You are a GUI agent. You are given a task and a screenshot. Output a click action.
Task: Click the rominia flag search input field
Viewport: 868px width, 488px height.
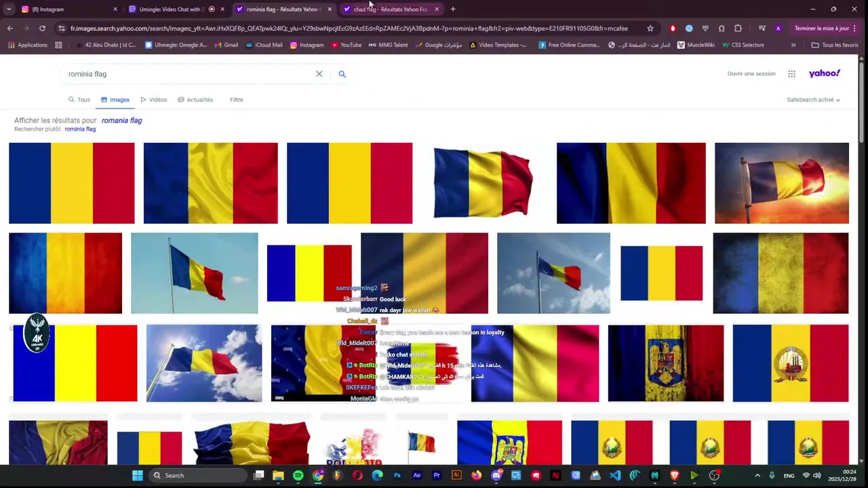coord(186,74)
